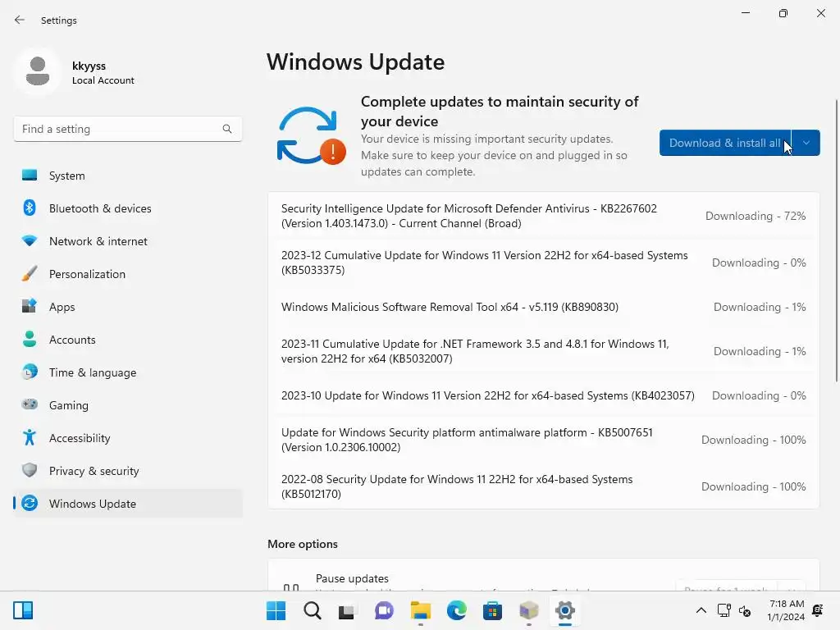840x630 pixels.
Task: Select the 2022-08 Security Update KB5012170 row
Action: point(544,486)
